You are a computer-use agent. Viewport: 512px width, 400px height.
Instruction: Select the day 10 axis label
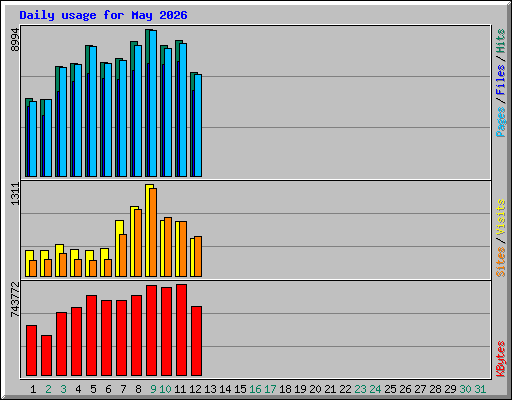(x=165, y=389)
